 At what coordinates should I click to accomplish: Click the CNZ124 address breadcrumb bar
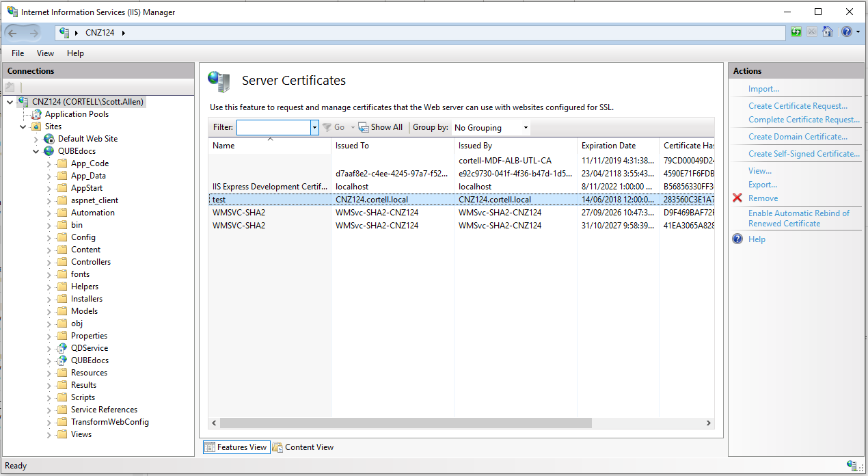(420, 33)
